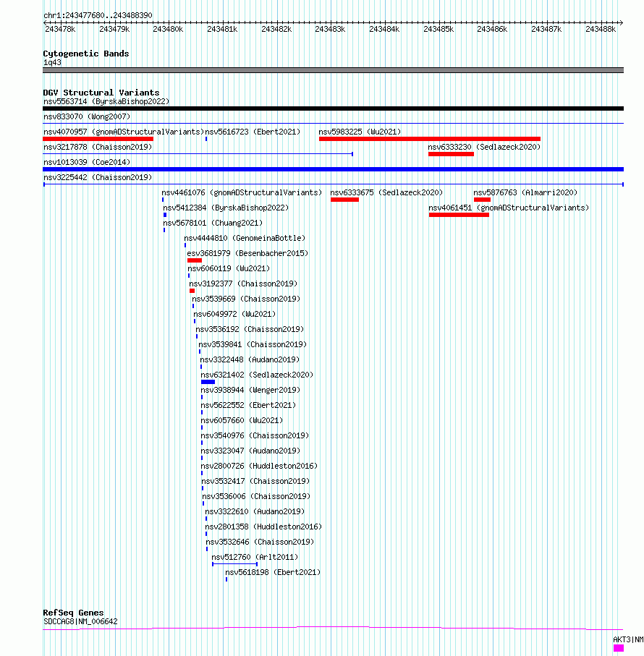Click the gray 1q43 cytogenetic band
The width and height of the screenshot is (644, 656).
point(333,70)
